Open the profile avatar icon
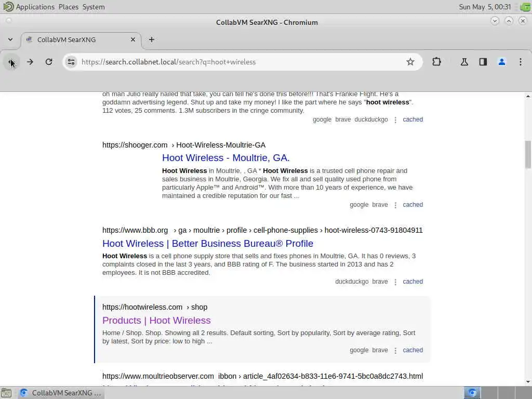The image size is (532, 399). click(x=501, y=62)
